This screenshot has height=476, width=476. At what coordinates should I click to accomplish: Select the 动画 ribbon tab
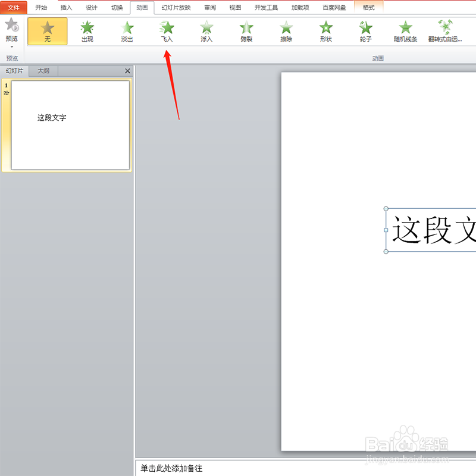tap(142, 8)
